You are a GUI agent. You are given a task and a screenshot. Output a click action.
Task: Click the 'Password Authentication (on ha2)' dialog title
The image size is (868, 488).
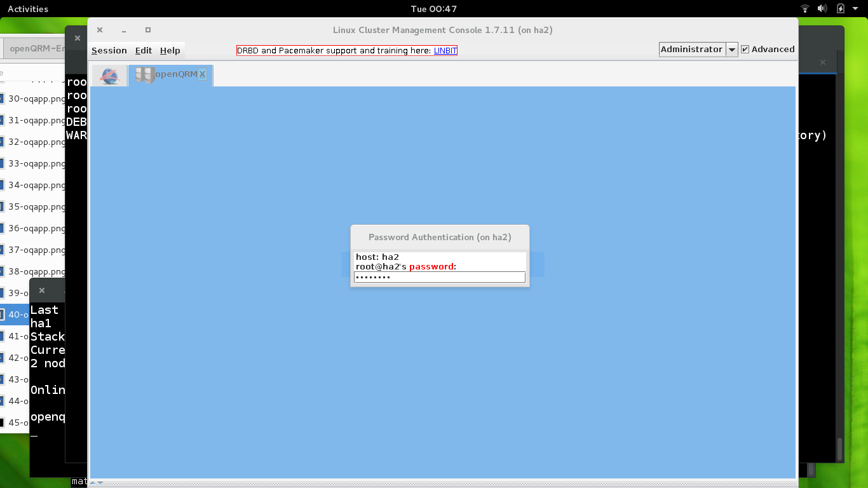point(440,237)
